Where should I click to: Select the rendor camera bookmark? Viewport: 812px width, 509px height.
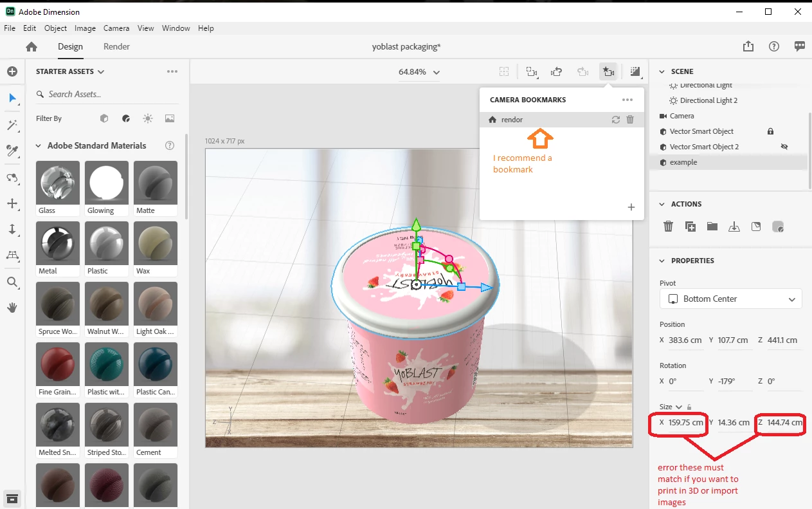point(561,120)
